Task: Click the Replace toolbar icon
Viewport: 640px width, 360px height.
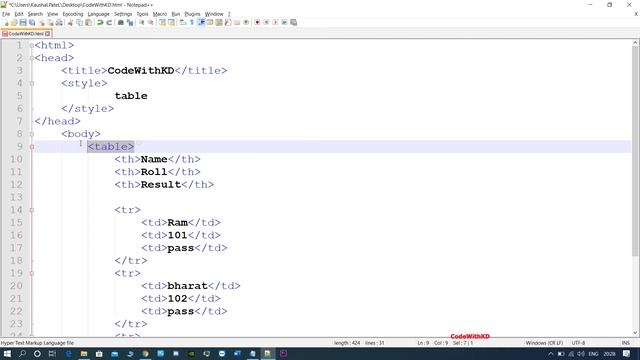Action: tap(130, 22)
